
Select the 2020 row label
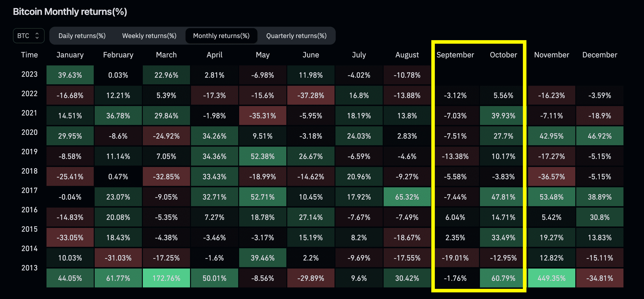30,132
